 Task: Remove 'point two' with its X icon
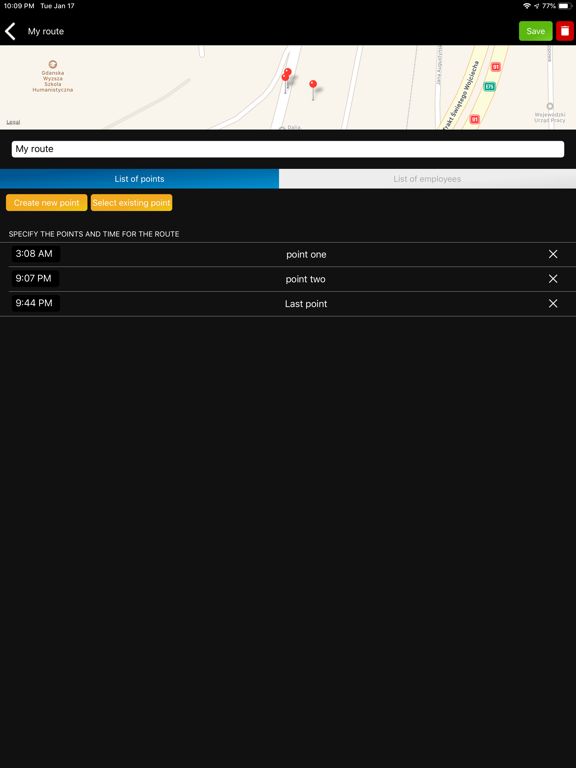pyautogui.click(x=553, y=279)
